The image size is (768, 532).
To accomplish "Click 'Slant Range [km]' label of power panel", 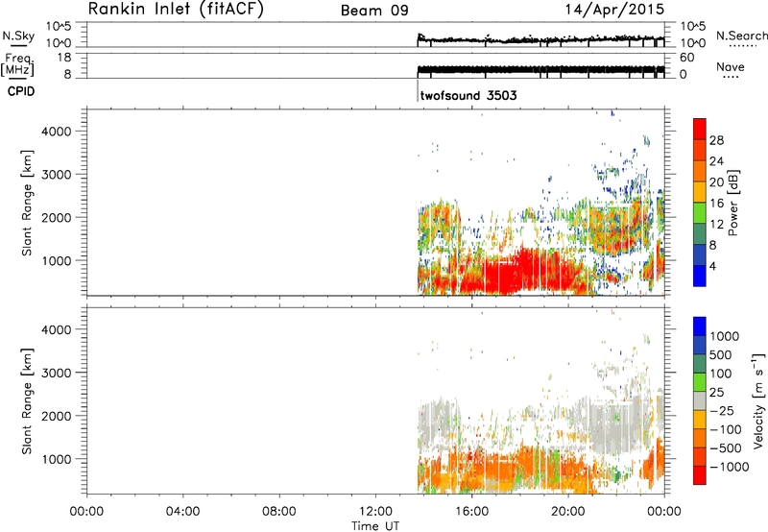I will pyautogui.click(x=27, y=203).
